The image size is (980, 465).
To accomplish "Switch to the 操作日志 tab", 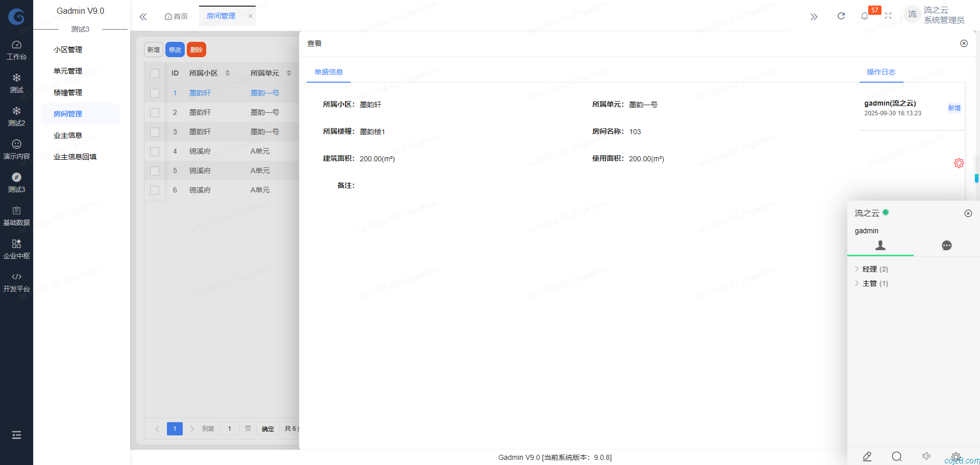I will click(880, 72).
